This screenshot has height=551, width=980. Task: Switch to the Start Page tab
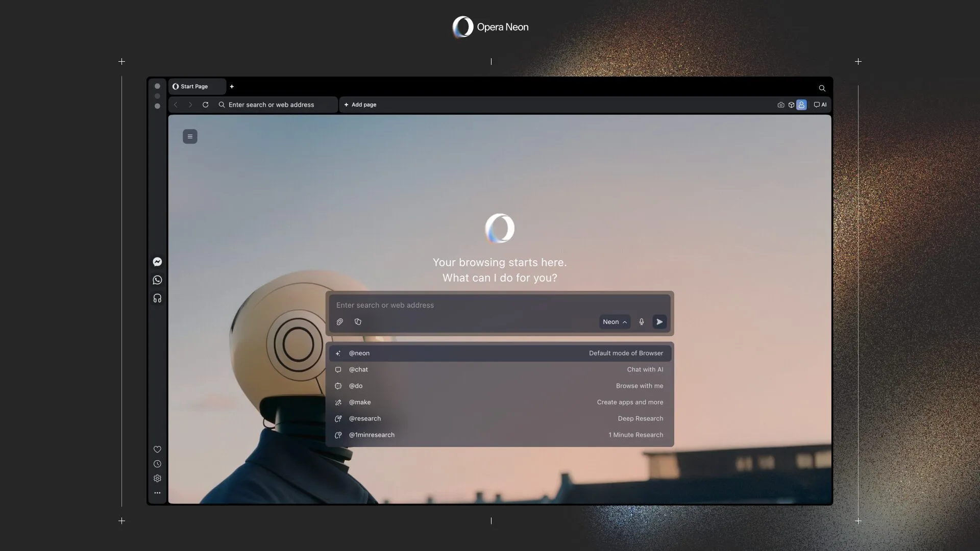click(194, 86)
